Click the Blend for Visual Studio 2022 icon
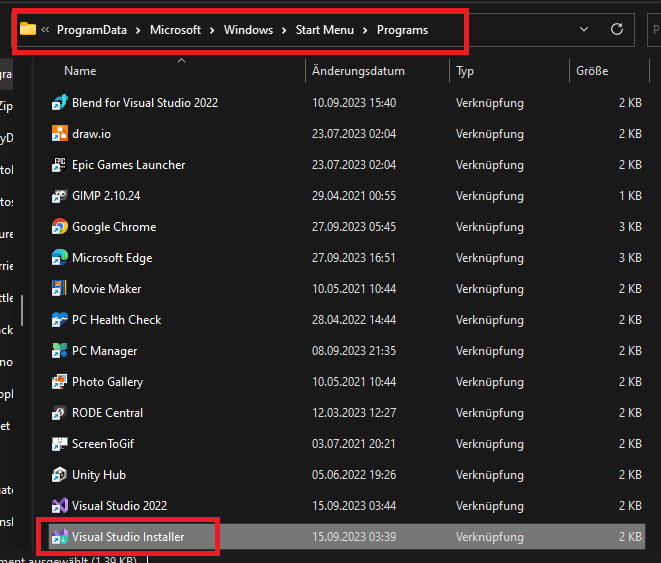Image resolution: width=661 pixels, height=563 pixels. click(x=59, y=103)
